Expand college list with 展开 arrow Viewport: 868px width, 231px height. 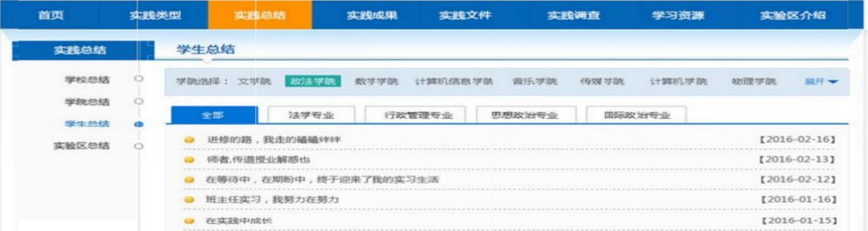point(821,81)
